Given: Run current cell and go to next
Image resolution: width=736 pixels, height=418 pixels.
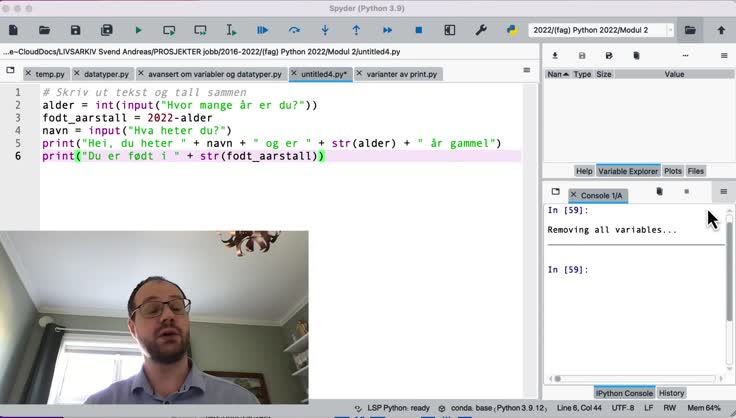Looking at the screenshot, I should 200,30.
